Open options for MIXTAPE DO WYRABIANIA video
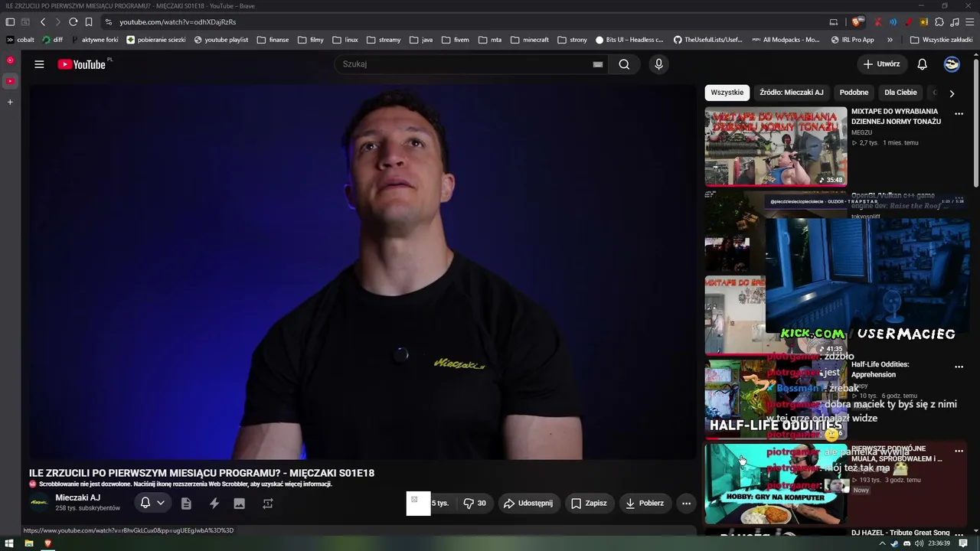This screenshot has width=980, height=551. (959, 114)
